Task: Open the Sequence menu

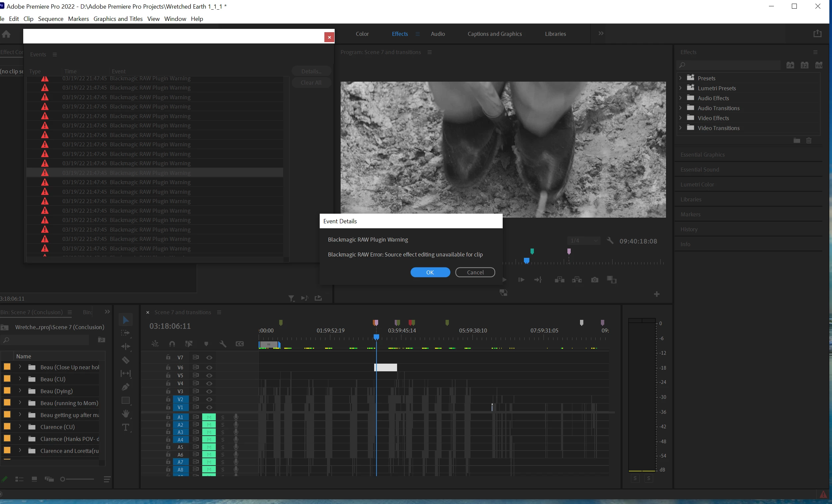Action: pos(51,19)
